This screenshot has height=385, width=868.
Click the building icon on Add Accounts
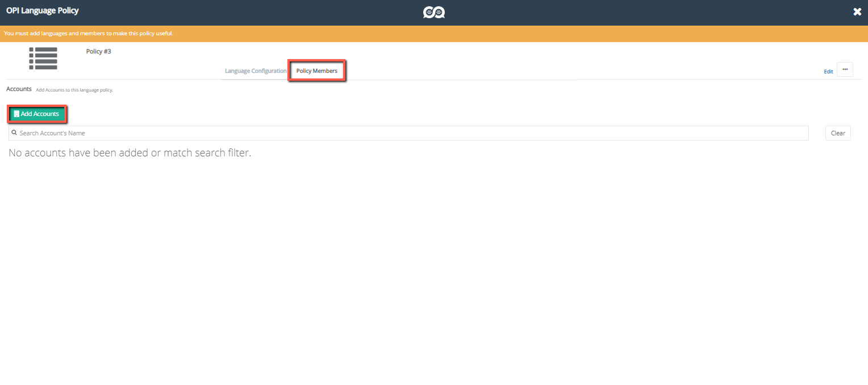pyautogui.click(x=16, y=114)
